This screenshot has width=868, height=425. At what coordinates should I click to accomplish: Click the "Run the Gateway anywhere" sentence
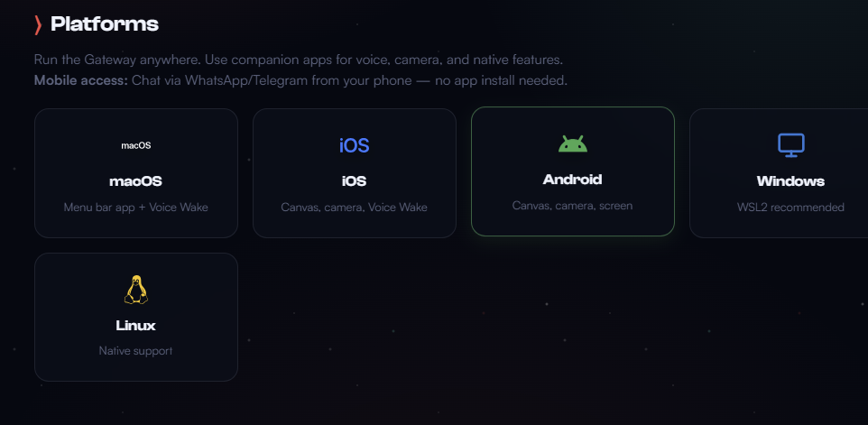click(298, 60)
